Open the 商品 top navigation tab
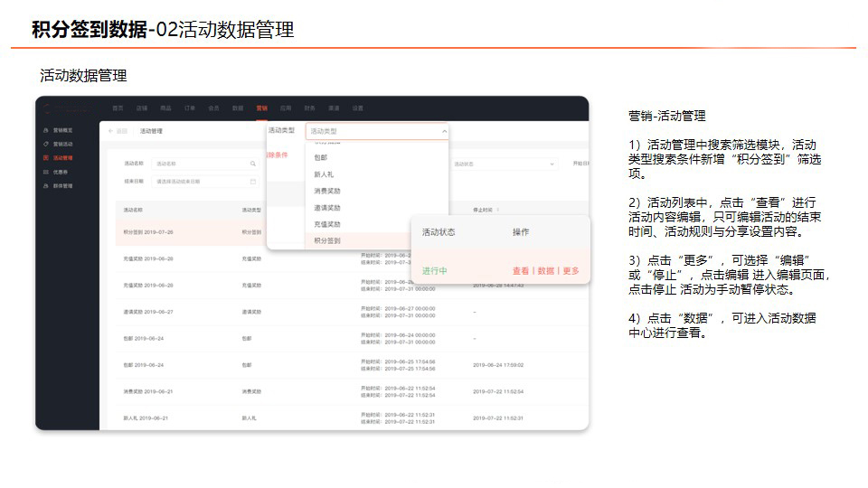The height and width of the screenshot is (488, 868). point(165,108)
